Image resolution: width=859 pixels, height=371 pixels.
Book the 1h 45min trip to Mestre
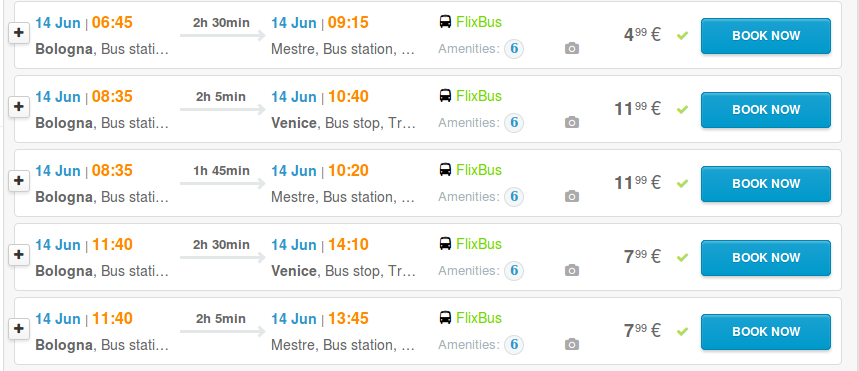pyautogui.click(x=766, y=184)
